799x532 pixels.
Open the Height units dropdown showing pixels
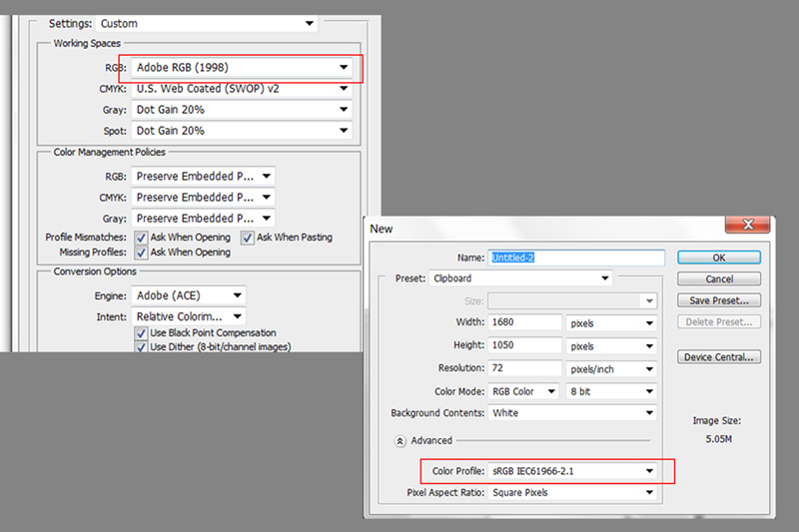coord(611,346)
